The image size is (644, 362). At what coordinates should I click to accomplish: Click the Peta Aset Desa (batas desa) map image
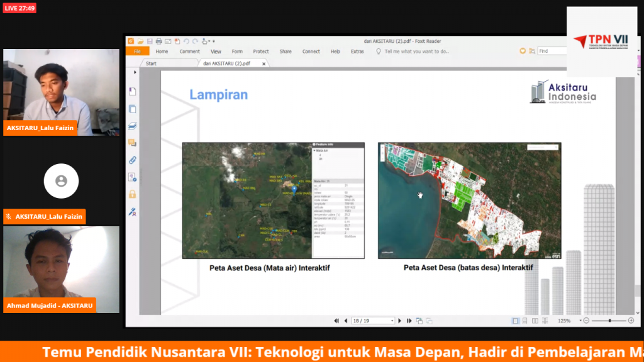(x=469, y=200)
